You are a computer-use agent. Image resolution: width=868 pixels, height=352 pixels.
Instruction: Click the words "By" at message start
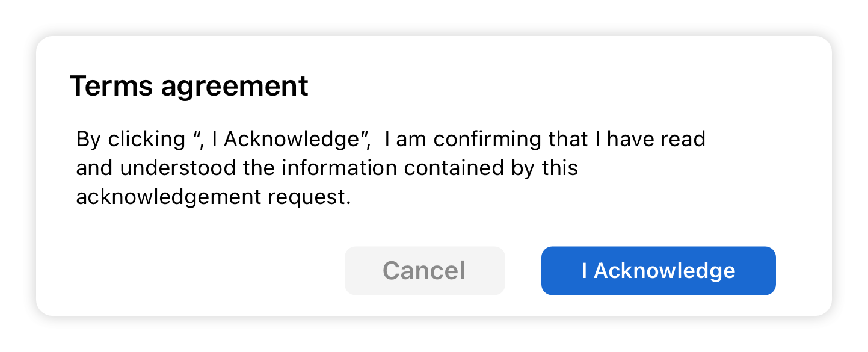(89, 139)
